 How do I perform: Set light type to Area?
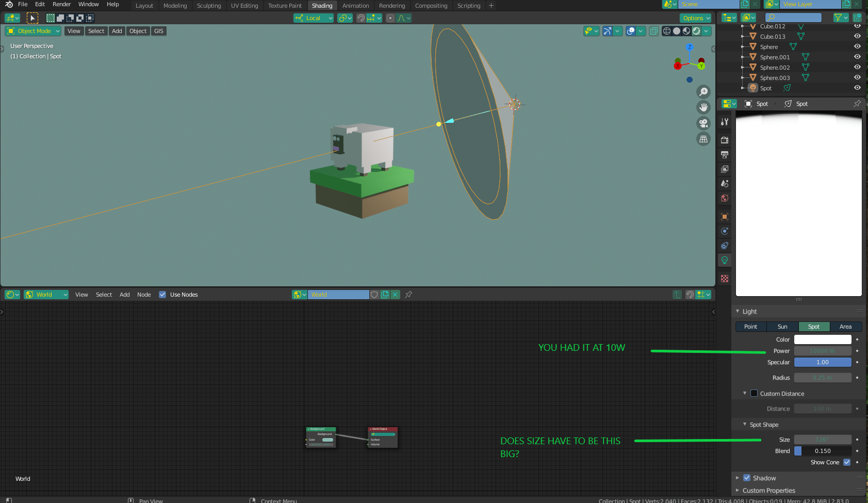[x=846, y=327]
